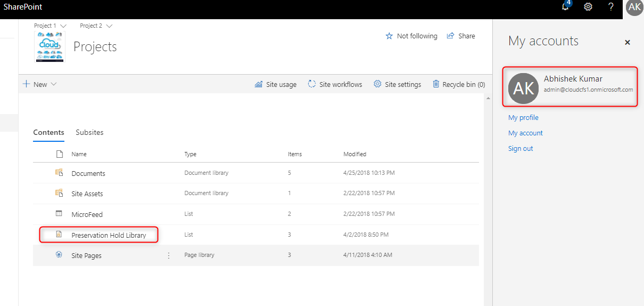Click the 4/25/2018 10:13 PM modified date
The height and width of the screenshot is (306, 644).
point(369,173)
